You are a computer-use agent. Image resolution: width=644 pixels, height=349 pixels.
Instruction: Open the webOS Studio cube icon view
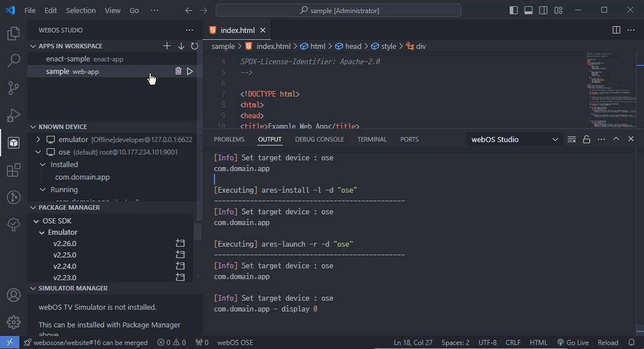[x=14, y=143]
